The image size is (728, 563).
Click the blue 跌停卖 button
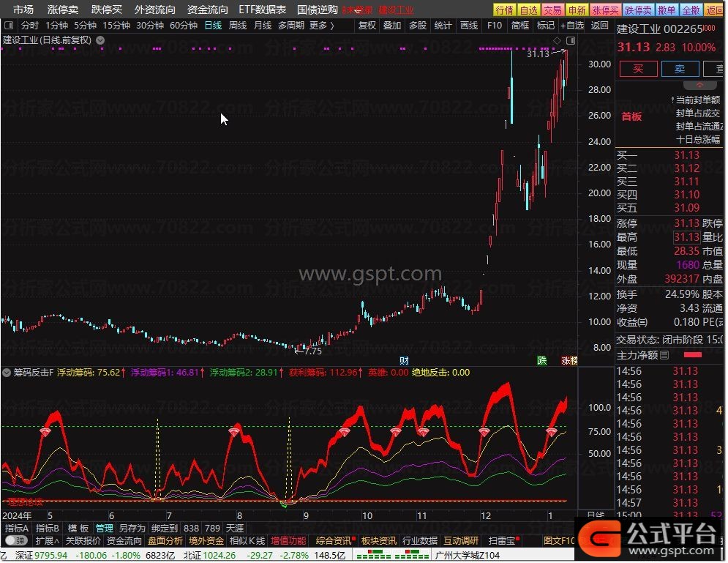(x=638, y=10)
